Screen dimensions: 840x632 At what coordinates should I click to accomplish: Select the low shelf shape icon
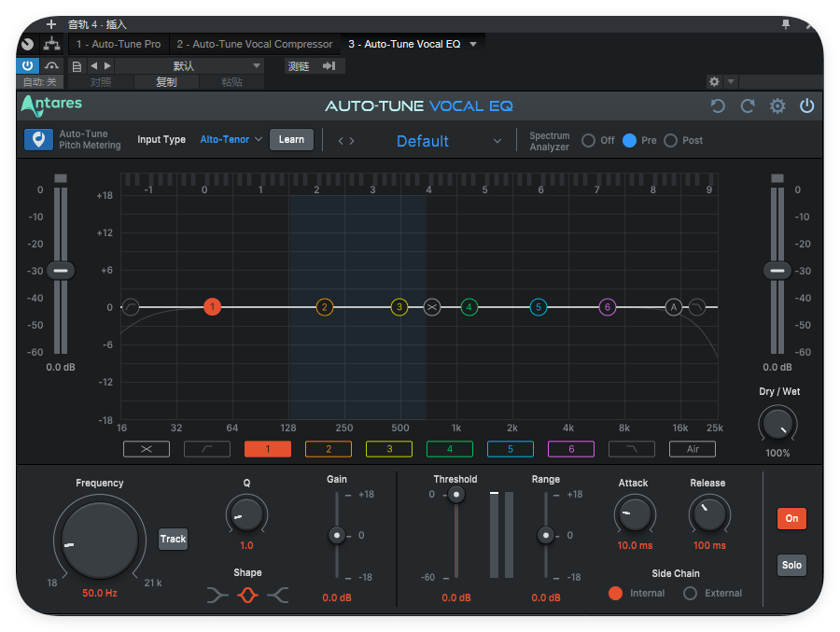[x=217, y=595]
